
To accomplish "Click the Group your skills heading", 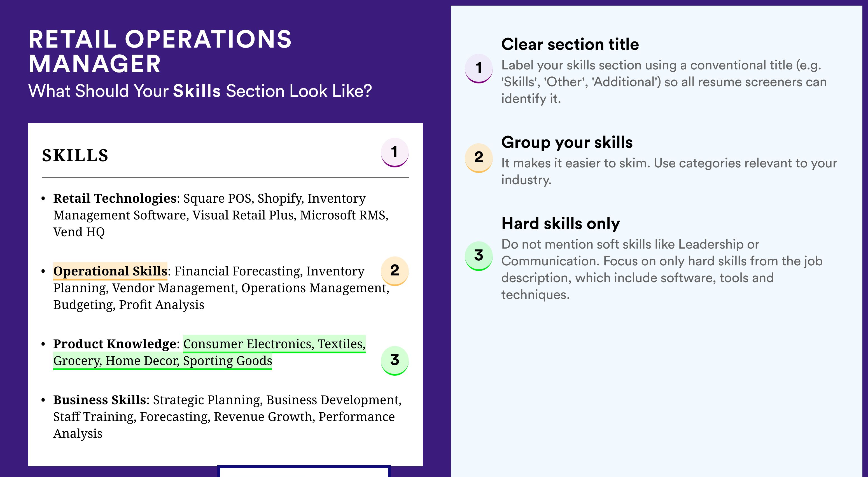I will coord(567,142).
